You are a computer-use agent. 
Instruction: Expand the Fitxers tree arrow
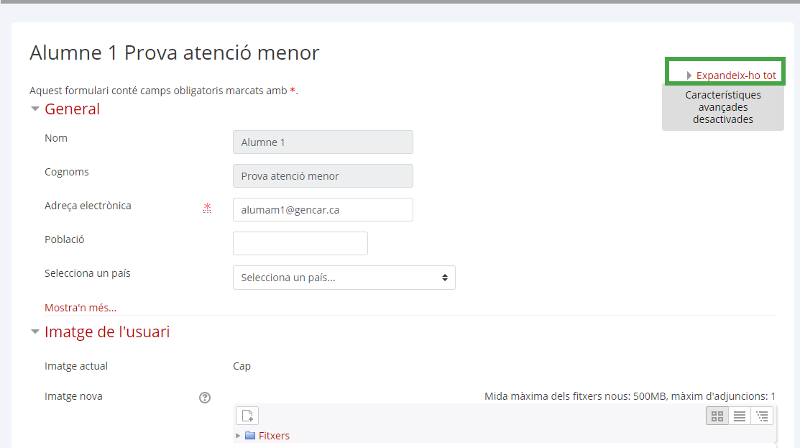pyautogui.click(x=238, y=436)
